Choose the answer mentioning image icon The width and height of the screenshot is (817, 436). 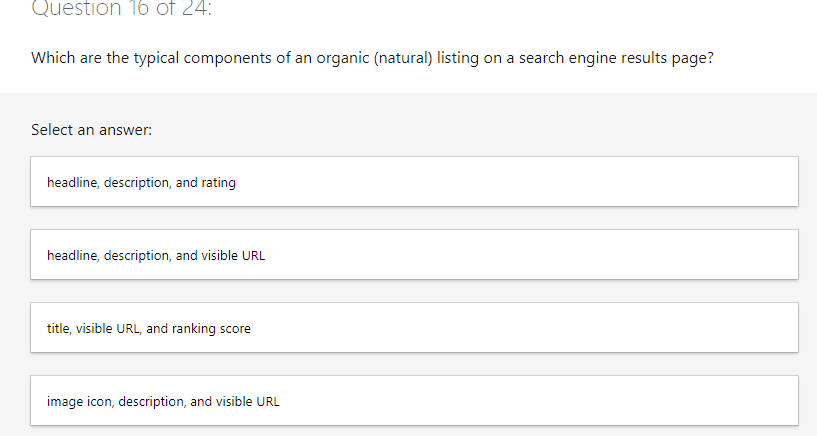tap(163, 402)
